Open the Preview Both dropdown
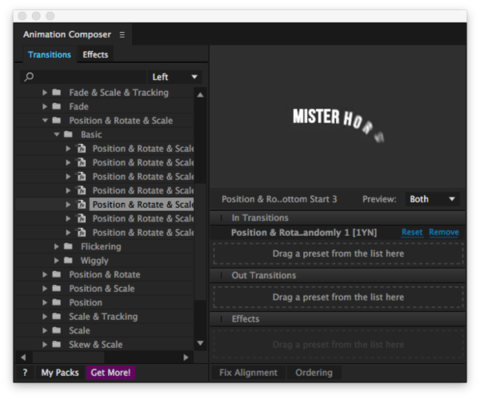Viewport: 480px width, 399px height. pos(432,199)
